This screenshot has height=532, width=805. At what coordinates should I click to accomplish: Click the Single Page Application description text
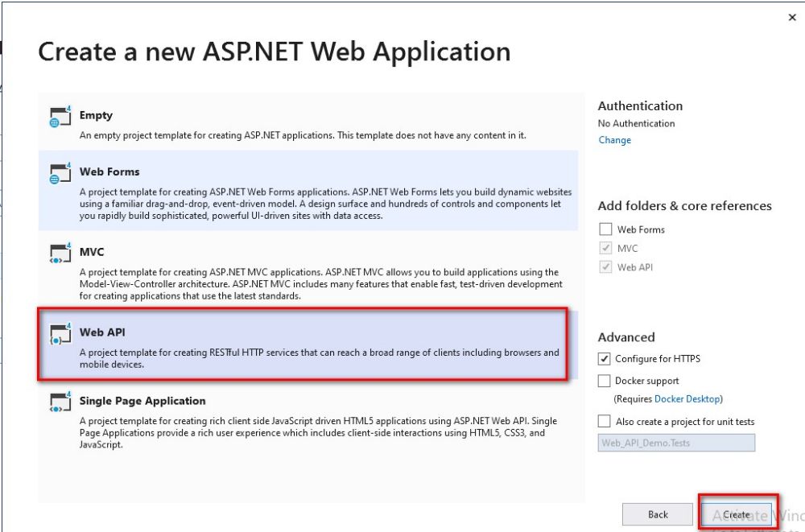318,432
